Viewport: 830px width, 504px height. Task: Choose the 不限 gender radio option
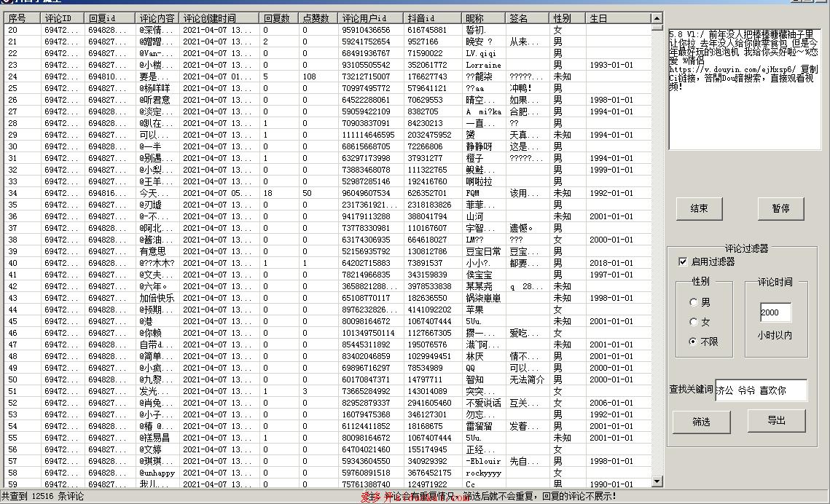[693, 342]
